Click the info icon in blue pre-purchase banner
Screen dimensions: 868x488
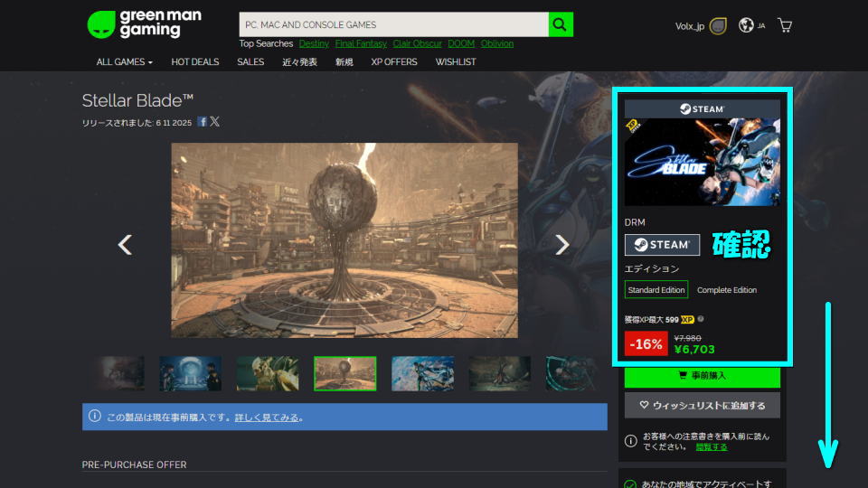95,416
